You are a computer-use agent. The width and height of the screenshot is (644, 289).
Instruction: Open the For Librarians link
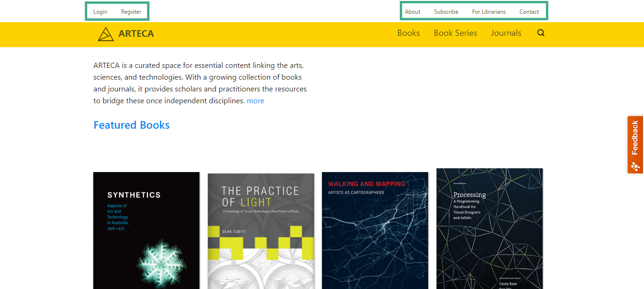tap(489, 12)
